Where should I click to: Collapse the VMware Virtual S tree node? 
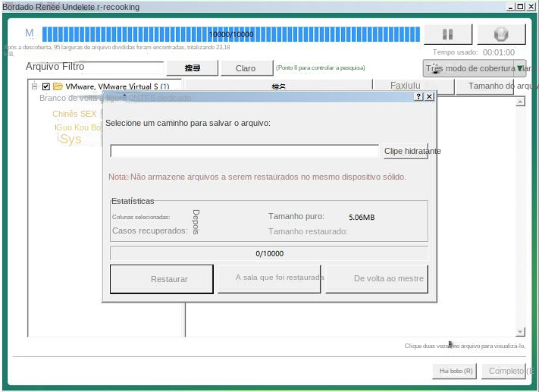35,86
